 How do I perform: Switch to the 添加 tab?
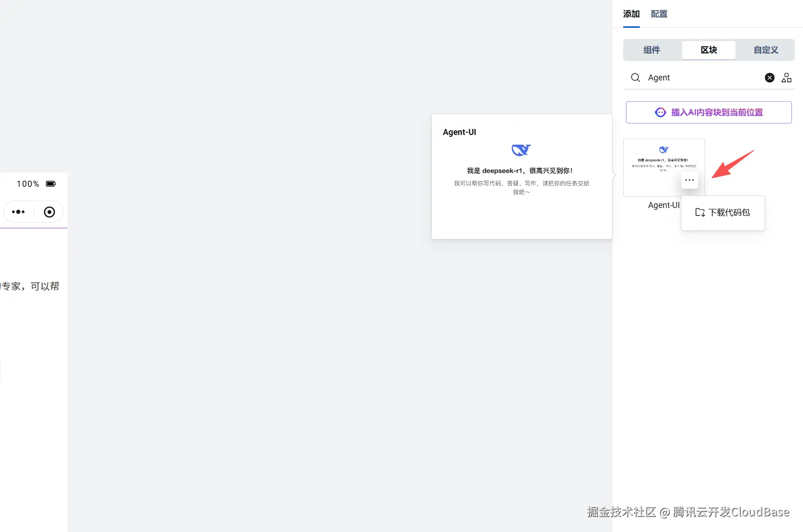click(631, 14)
